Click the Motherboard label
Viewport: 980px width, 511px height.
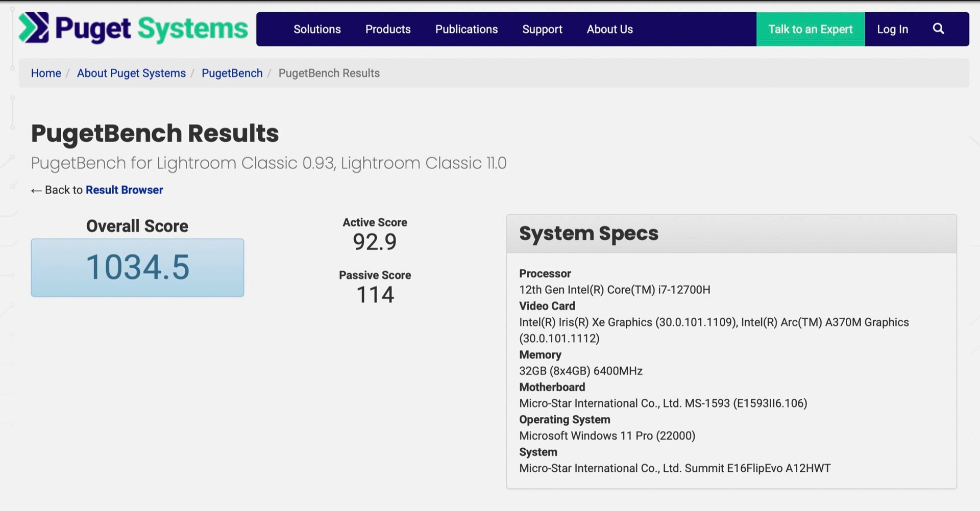[552, 387]
